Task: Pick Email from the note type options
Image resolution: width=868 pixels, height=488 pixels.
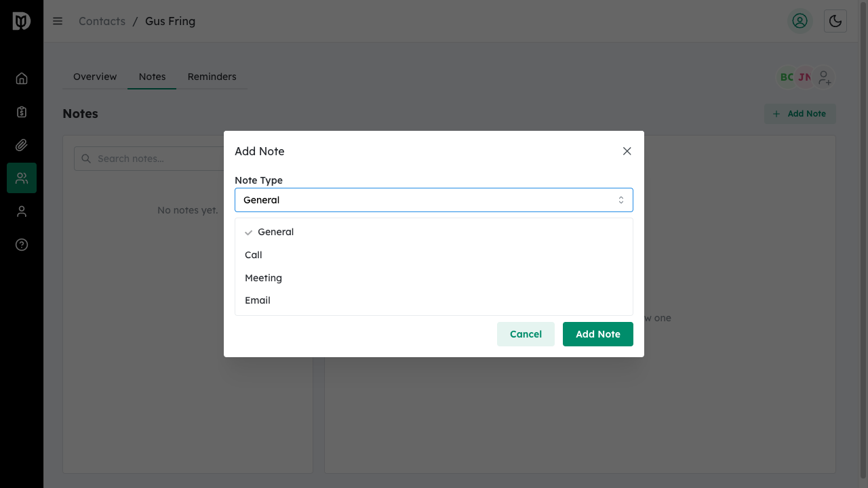Action: (258, 300)
